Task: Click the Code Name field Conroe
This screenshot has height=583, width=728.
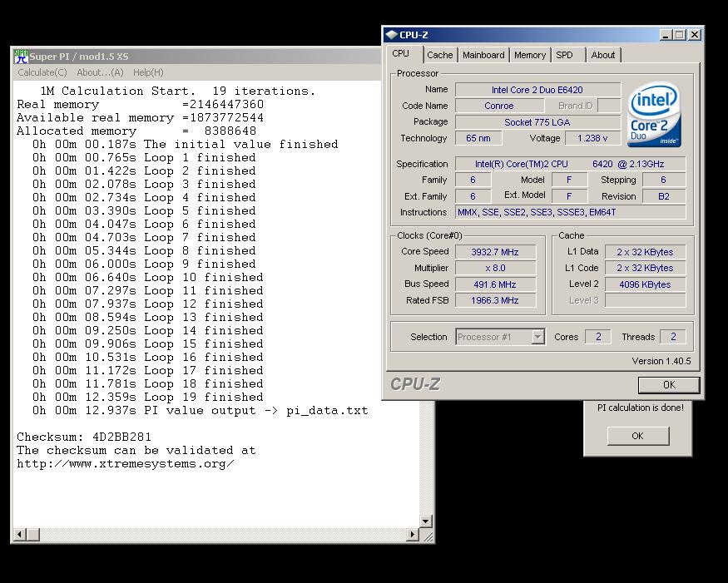Action: (499, 106)
